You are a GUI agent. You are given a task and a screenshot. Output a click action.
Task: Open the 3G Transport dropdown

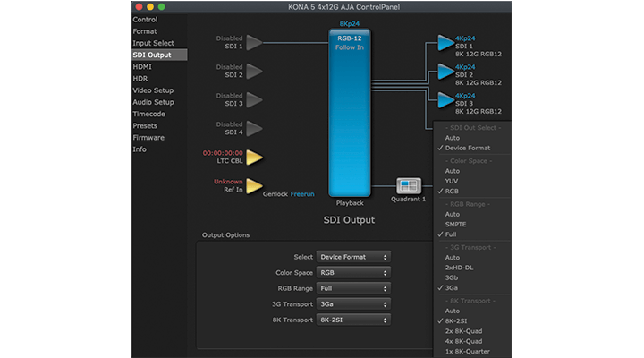[x=353, y=304]
